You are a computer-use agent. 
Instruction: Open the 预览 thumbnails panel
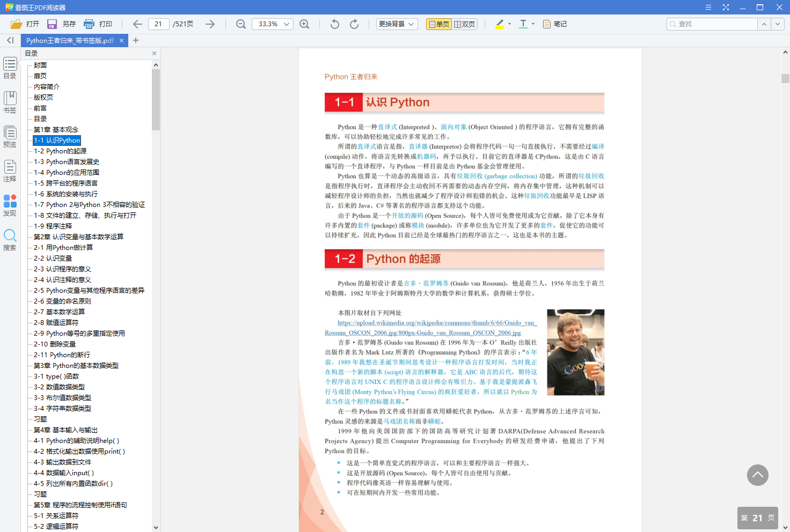[x=10, y=137]
